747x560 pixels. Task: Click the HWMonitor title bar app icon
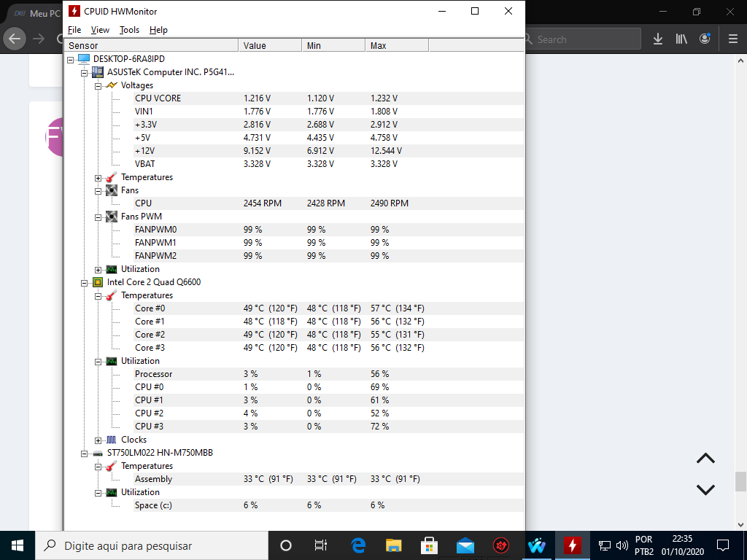pos(74,11)
